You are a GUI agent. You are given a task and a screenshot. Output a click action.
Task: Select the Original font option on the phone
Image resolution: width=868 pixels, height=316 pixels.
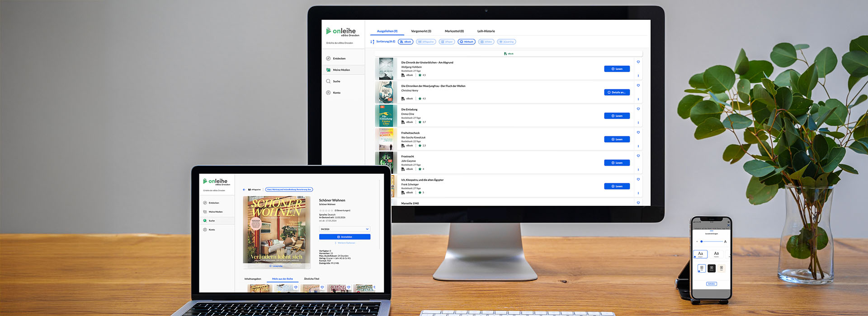[x=700, y=254]
